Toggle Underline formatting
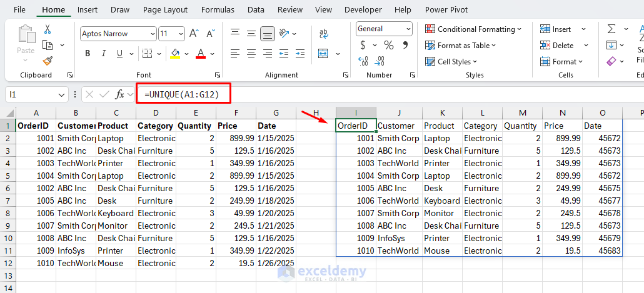644x293 pixels. point(119,53)
